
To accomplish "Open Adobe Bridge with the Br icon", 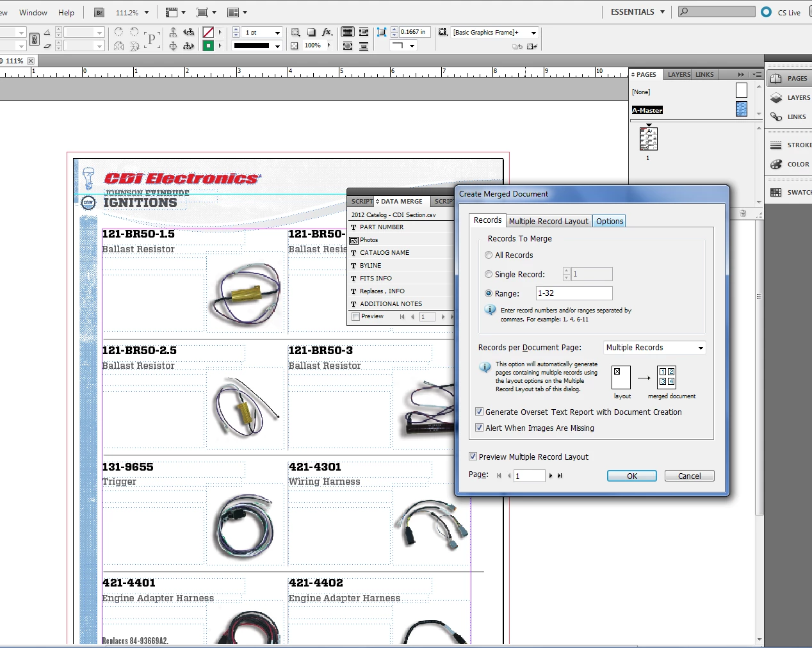I will (99, 12).
